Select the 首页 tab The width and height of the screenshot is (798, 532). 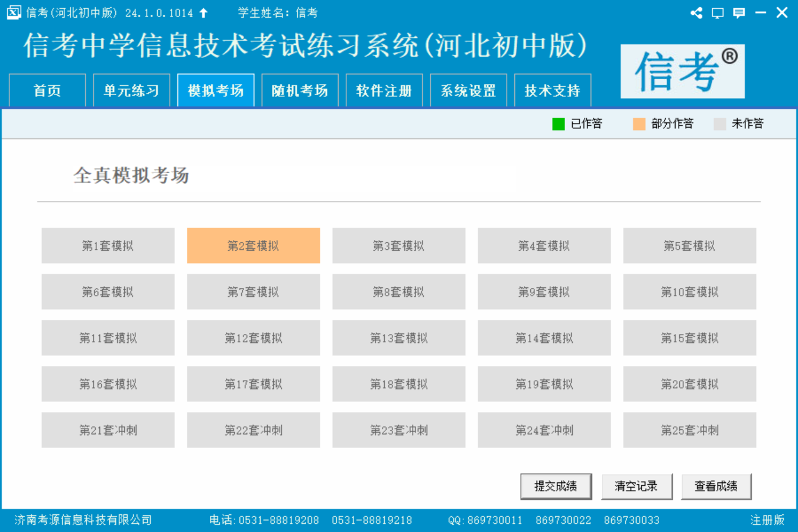(x=47, y=90)
